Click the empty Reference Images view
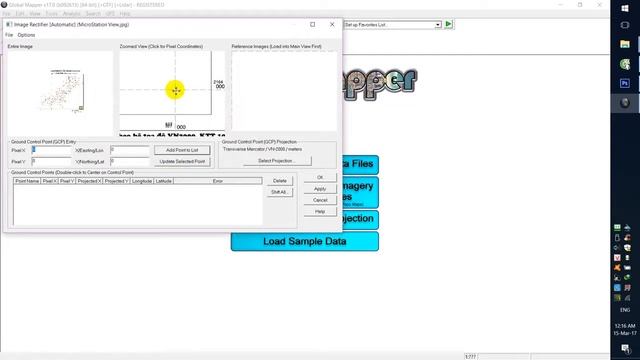Viewport: 640px width, 360px height. 284,91
